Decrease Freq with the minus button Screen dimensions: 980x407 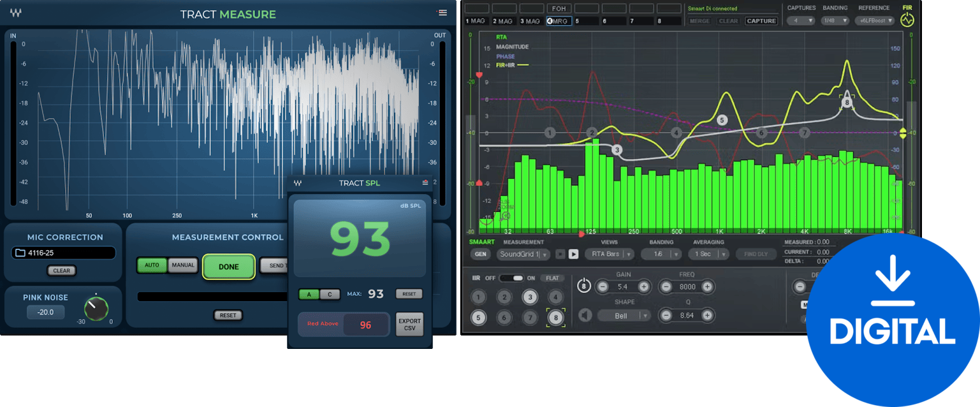pyautogui.click(x=666, y=287)
